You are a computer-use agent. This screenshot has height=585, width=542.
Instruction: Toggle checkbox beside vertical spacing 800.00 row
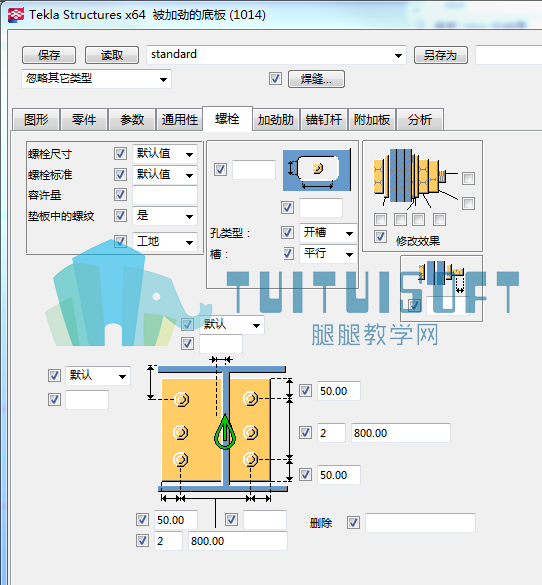coord(305,433)
